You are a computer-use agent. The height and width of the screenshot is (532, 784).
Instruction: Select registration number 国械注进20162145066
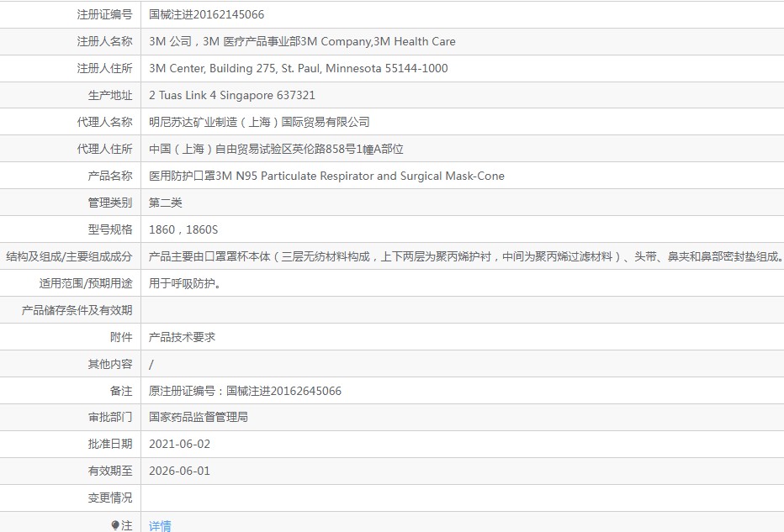(x=206, y=14)
